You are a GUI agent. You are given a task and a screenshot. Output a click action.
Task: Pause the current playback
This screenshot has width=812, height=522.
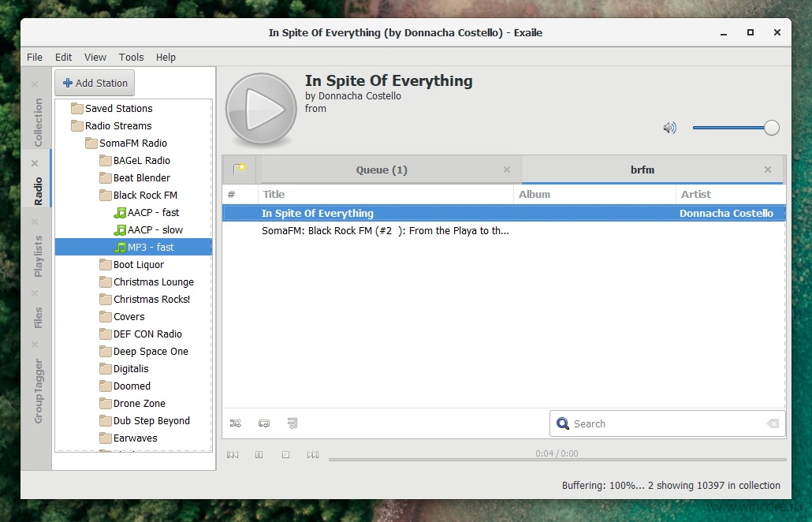coord(259,455)
